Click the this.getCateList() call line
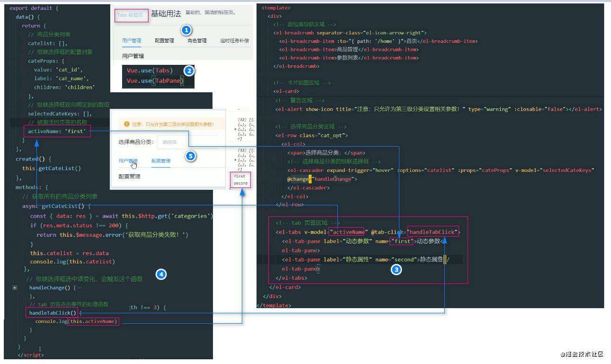 tap(52, 168)
